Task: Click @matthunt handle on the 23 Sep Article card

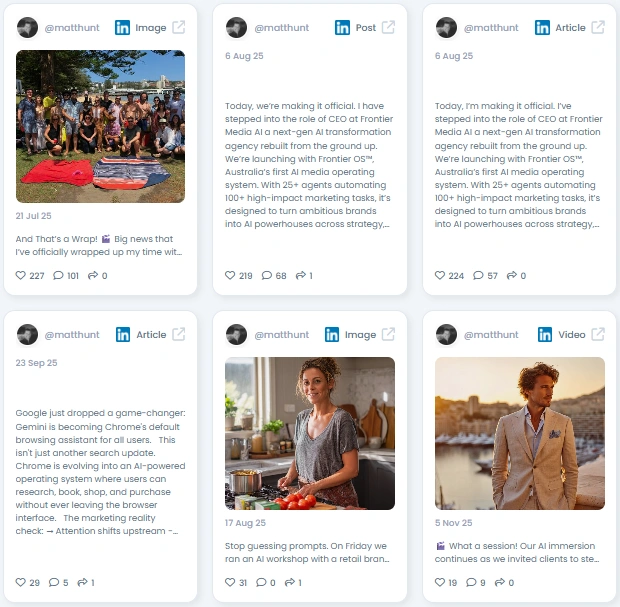Action: click(72, 335)
